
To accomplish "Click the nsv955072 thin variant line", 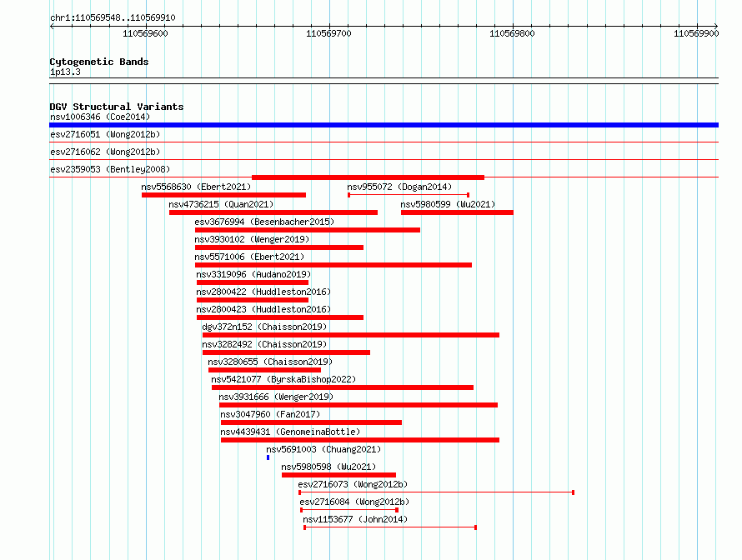I will [409, 195].
